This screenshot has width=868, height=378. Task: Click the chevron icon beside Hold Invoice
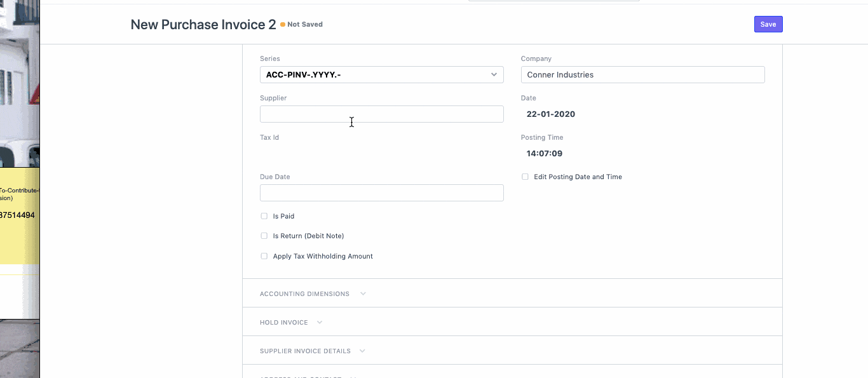click(x=320, y=323)
